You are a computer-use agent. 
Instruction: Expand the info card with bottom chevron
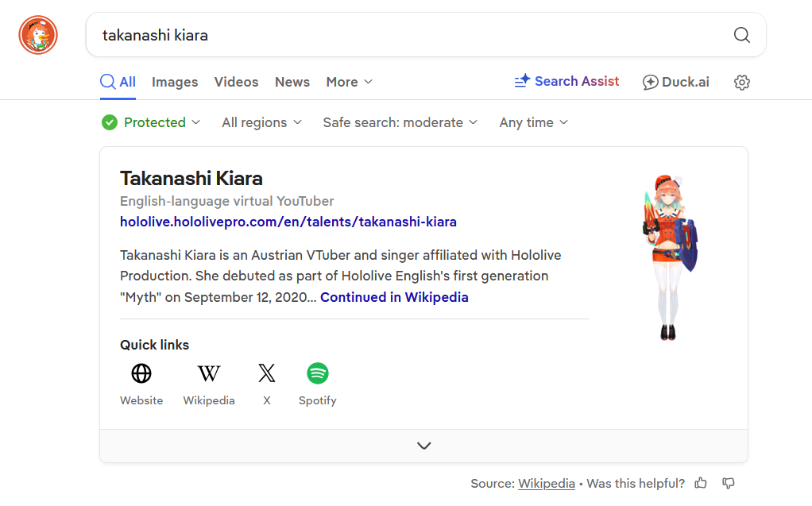pos(423,446)
